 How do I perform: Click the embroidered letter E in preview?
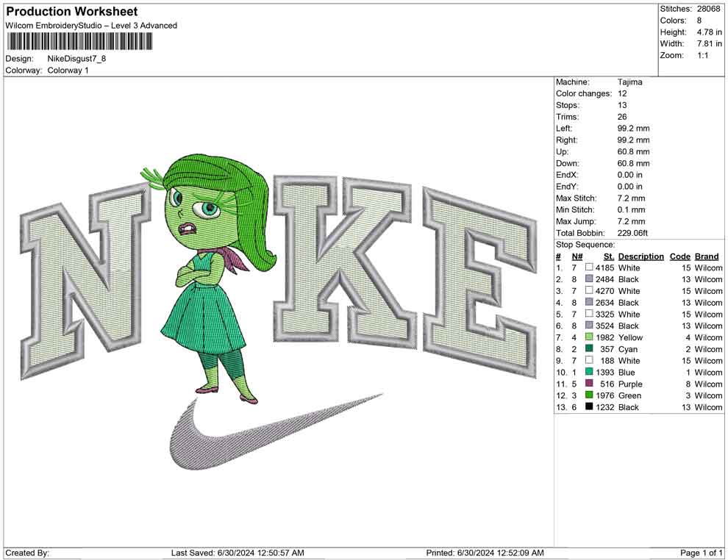pyautogui.click(x=480, y=281)
